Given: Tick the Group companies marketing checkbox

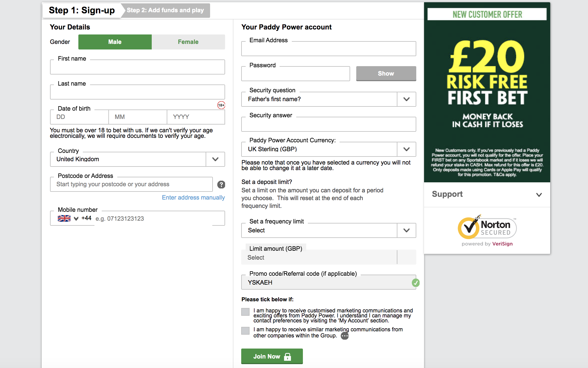Looking at the screenshot, I should click(x=245, y=331).
